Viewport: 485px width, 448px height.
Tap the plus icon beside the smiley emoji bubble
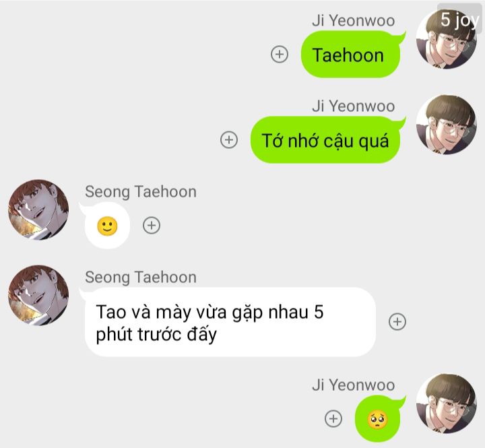point(152,225)
